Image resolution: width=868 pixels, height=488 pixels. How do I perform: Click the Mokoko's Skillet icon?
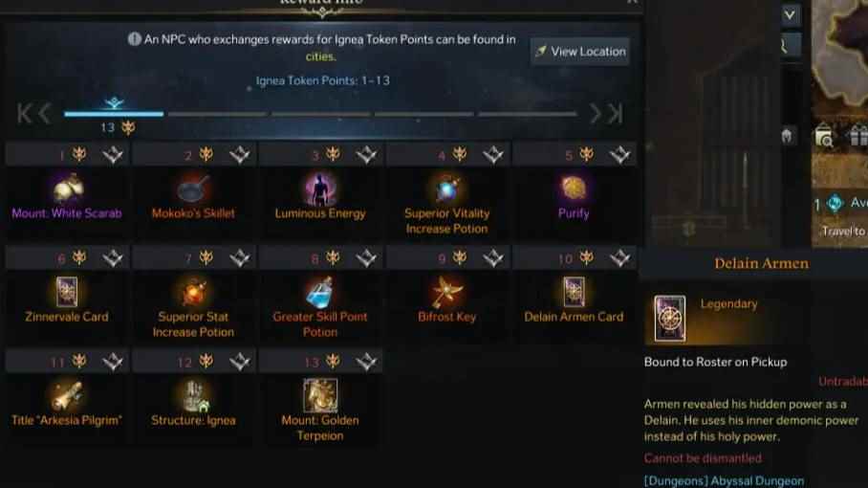(x=193, y=189)
